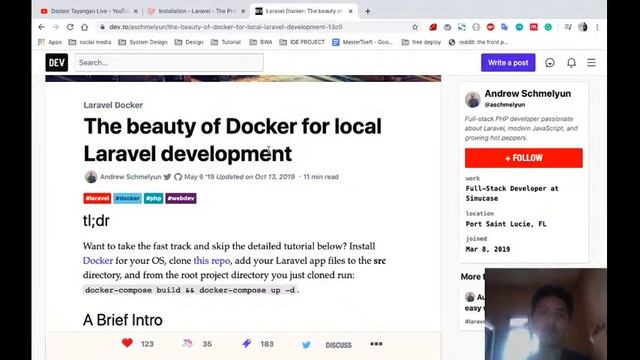Image resolution: width=640 pixels, height=360 pixels.
Task: Open author's GitHub icon near byline
Action: click(178, 177)
